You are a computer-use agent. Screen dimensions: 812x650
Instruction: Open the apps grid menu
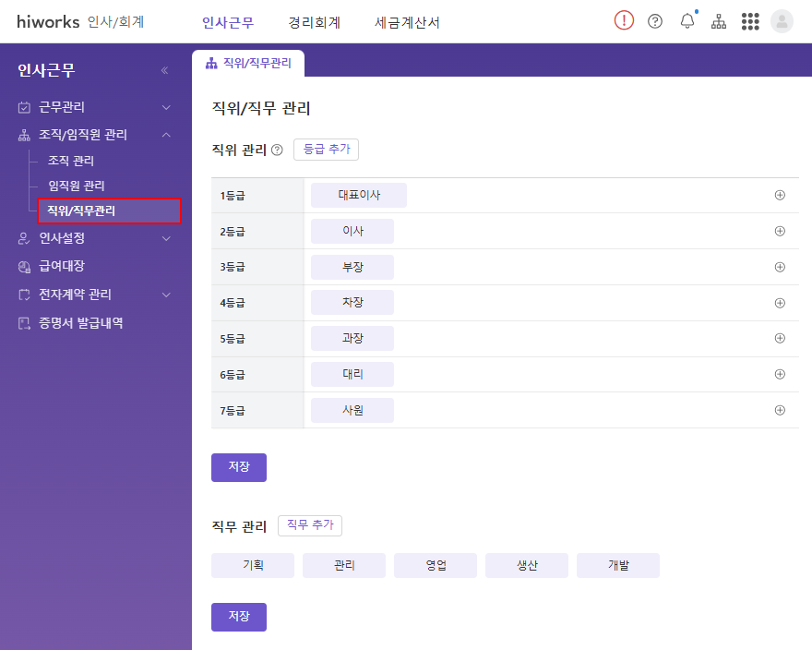(x=750, y=21)
